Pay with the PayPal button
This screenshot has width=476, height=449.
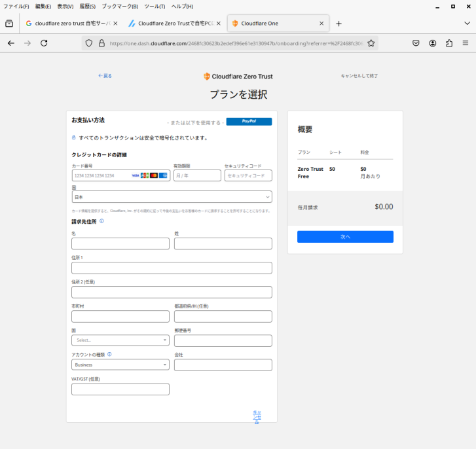[x=249, y=121]
